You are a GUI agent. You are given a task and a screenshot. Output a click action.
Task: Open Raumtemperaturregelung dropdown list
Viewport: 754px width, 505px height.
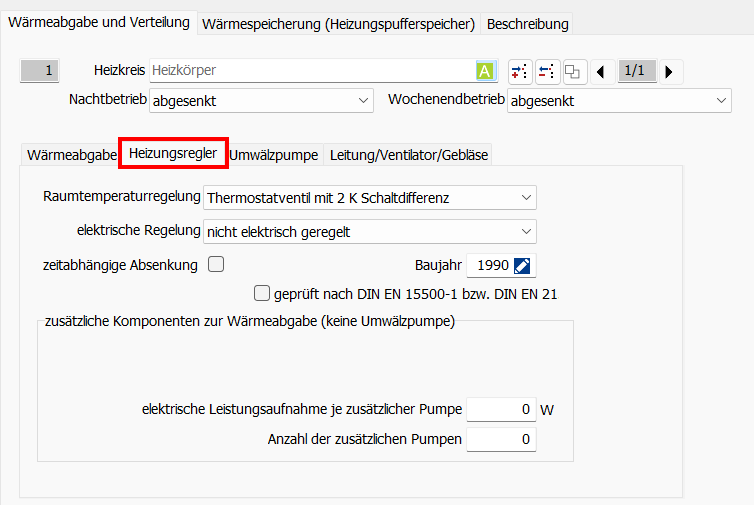tap(369, 198)
